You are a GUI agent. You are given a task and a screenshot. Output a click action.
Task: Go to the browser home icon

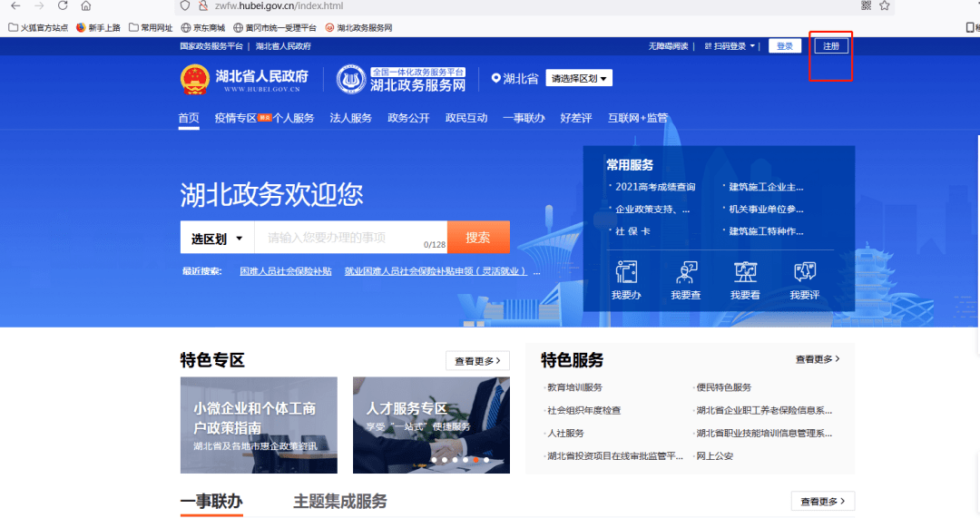(x=86, y=5)
